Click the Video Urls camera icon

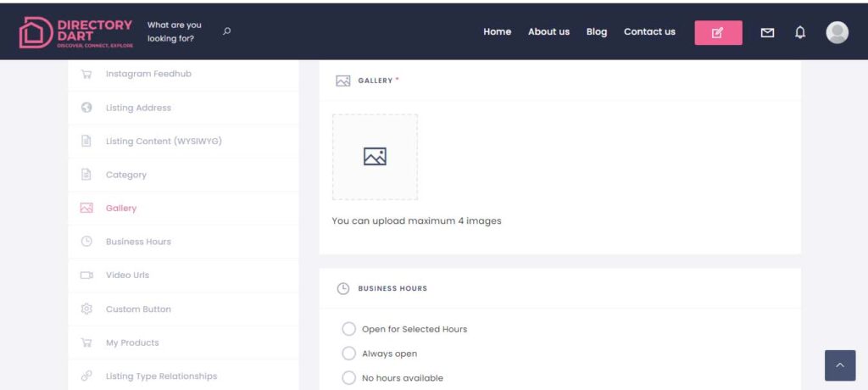pyautogui.click(x=86, y=275)
